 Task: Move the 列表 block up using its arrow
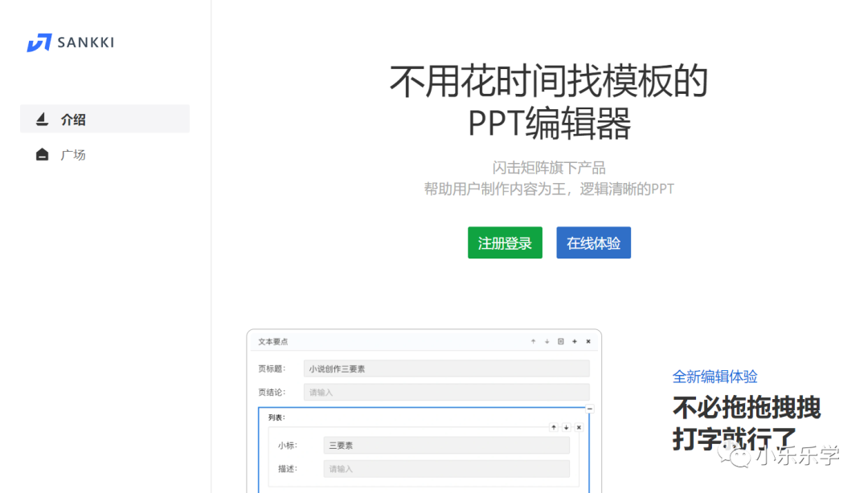(553, 427)
